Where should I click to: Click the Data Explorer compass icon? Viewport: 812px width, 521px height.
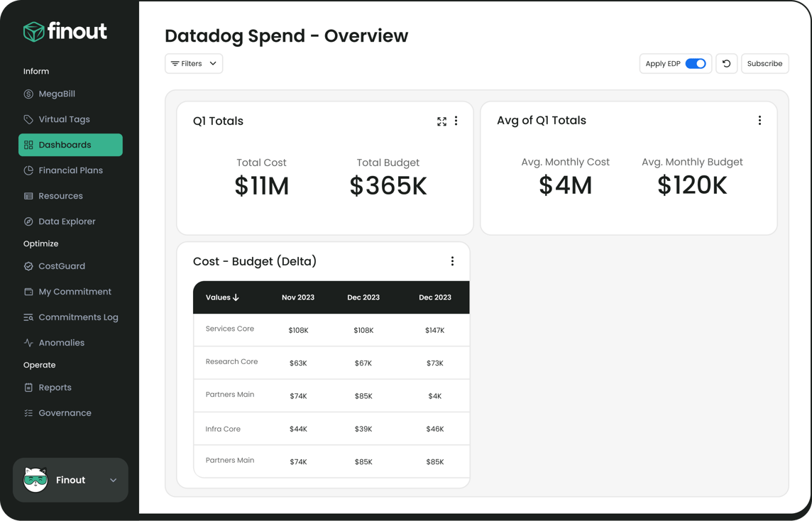pos(28,221)
